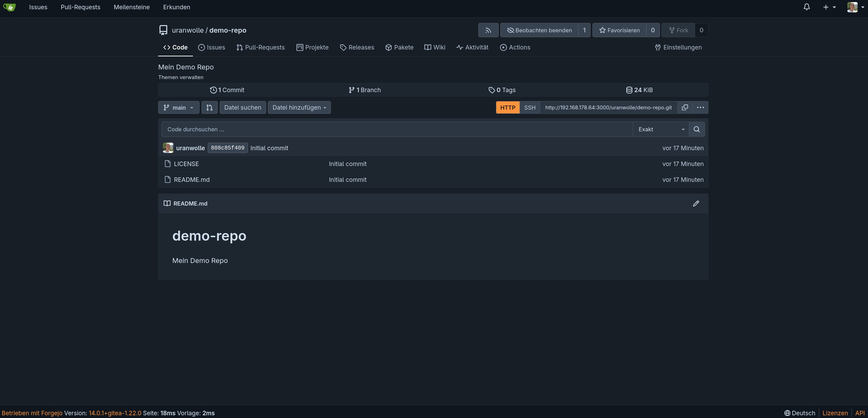This screenshot has height=418, width=868.
Task: Click the compare branches icon button
Action: pos(209,107)
